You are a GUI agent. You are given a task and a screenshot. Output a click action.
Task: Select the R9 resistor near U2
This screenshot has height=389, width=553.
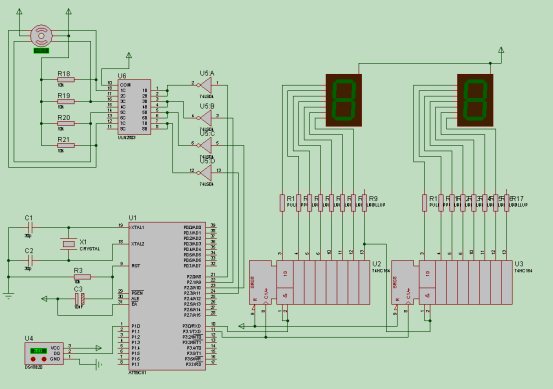point(365,203)
